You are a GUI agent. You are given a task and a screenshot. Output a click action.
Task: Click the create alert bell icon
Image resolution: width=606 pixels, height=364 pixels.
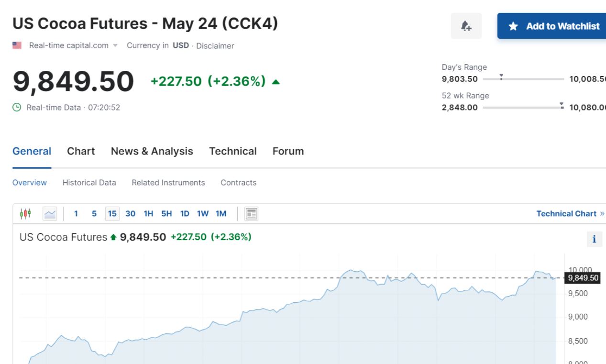tap(466, 26)
